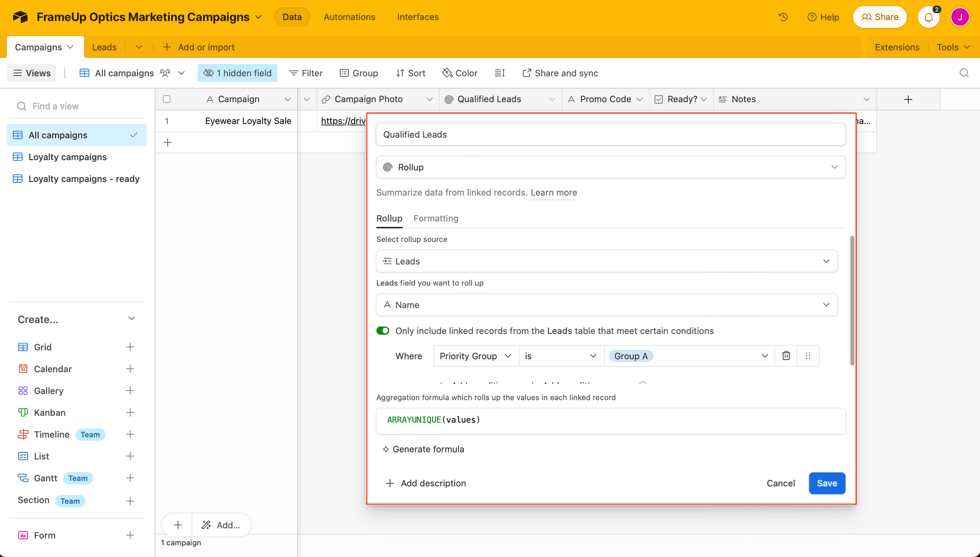Screen dimensions: 980x557
Task: Open the Sort options
Action: tap(411, 73)
